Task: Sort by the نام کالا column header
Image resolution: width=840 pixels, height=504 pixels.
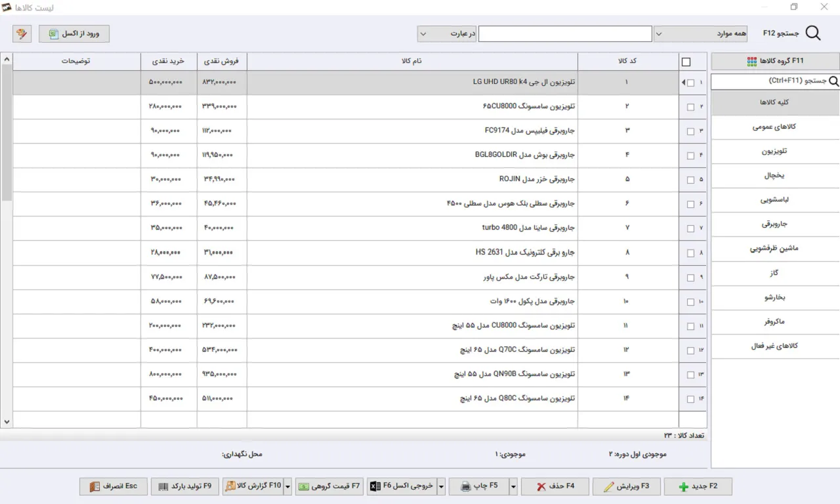Action: tap(412, 61)
